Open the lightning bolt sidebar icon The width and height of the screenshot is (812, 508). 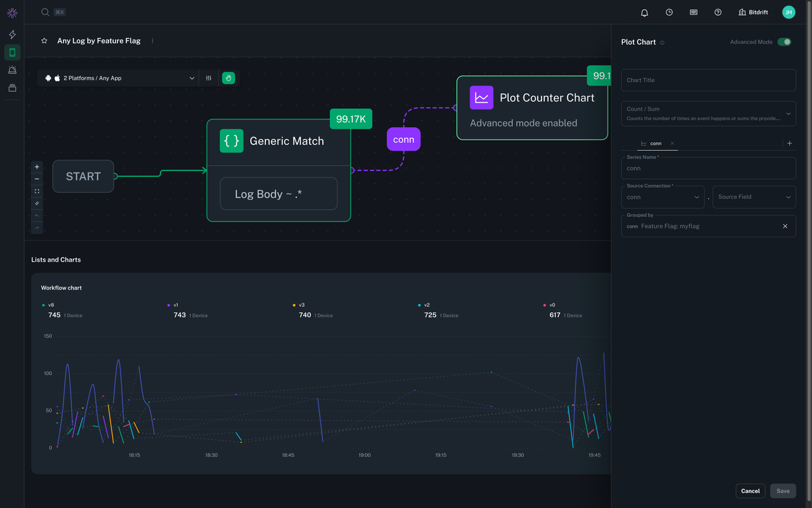click(12, 34)
